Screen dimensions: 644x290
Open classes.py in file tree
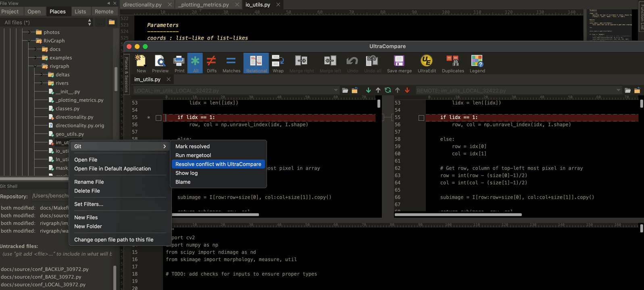click(x=67, y=108)
